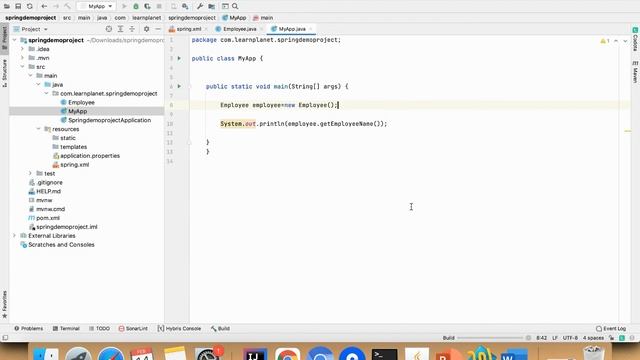Open the Build tool window
The image size is (640, 360).
point(220,329)
